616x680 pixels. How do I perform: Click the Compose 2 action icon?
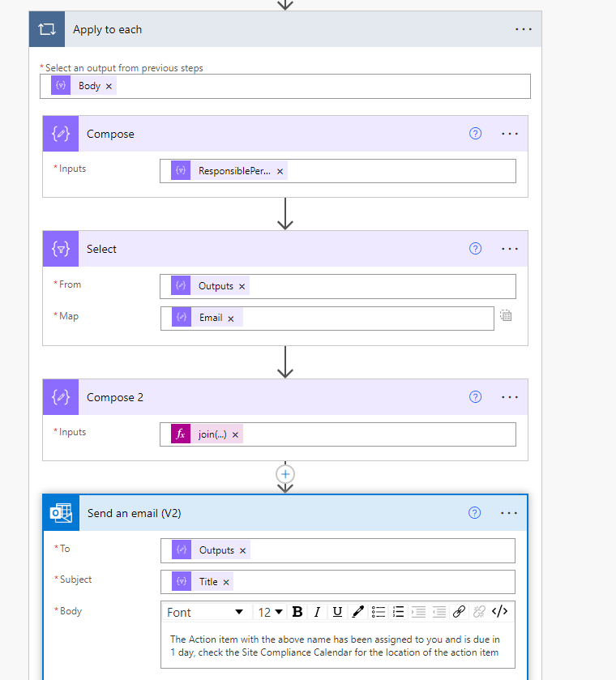point(61,397)
